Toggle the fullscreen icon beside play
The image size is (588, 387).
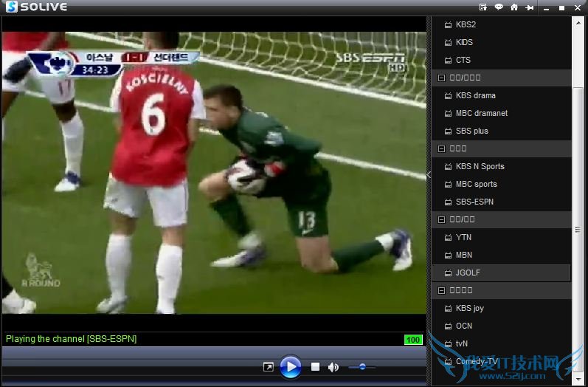pos(268,367)
